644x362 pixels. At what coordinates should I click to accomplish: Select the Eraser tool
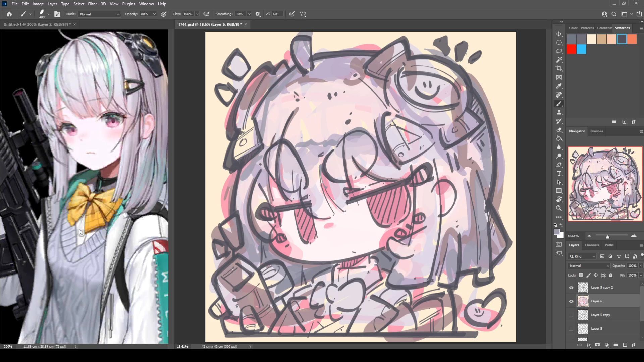pos(559,130)
